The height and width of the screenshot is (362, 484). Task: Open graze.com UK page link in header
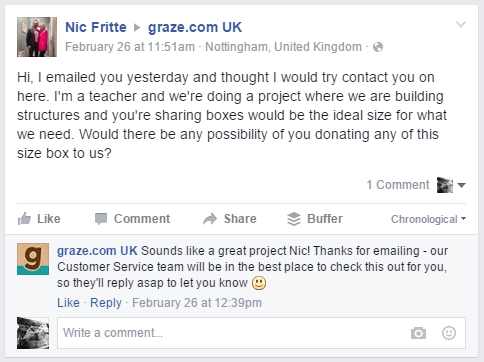click(195, 27)
